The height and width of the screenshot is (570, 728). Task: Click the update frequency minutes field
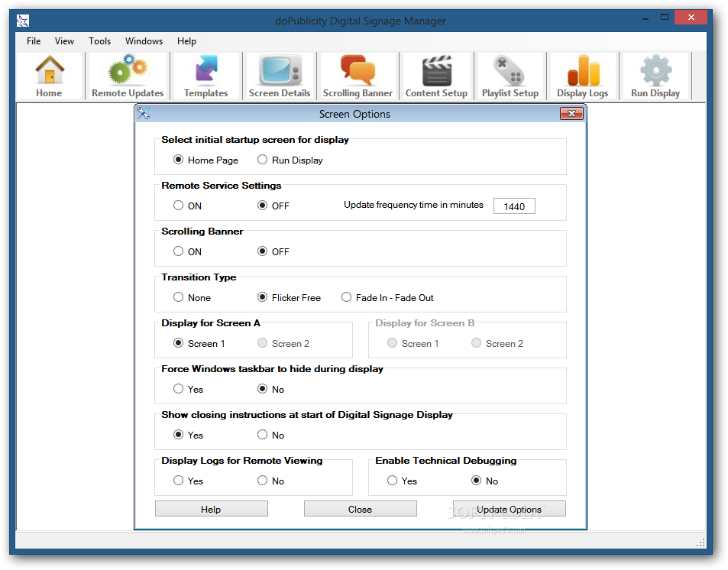[514, 206]
